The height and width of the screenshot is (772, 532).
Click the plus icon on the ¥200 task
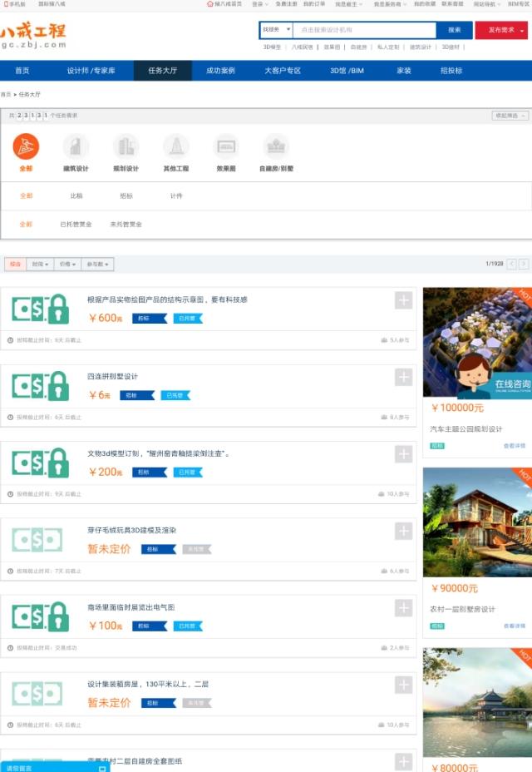tap(403, 454)
